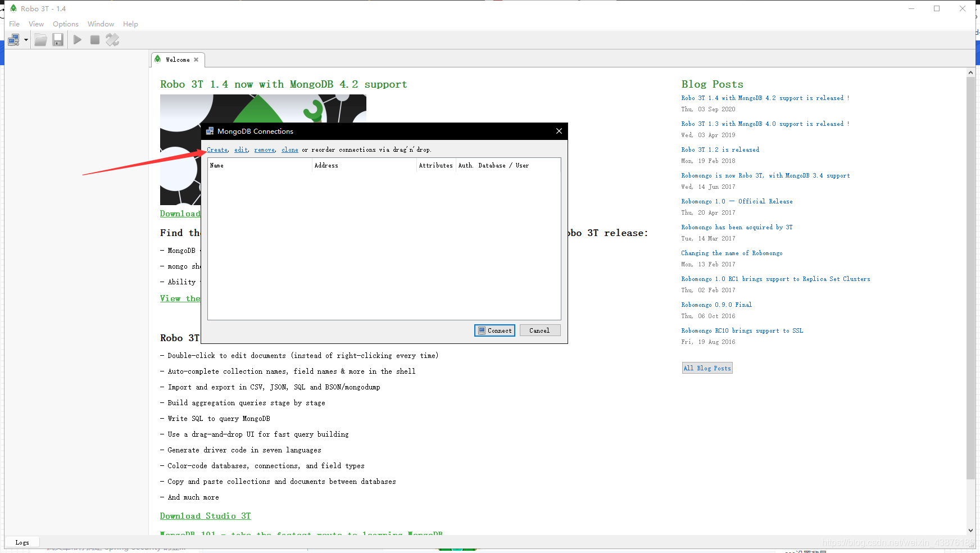The image size is (980, 553).
Task: Open Robomongo RC10 brings support to SSL post
Action: click(742, 331)
